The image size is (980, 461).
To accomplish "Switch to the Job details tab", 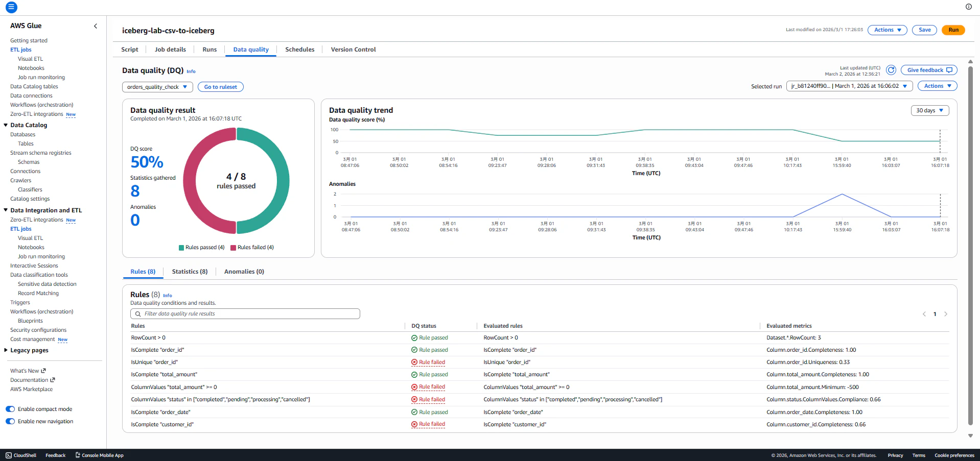I will click(x=170, y=50).
